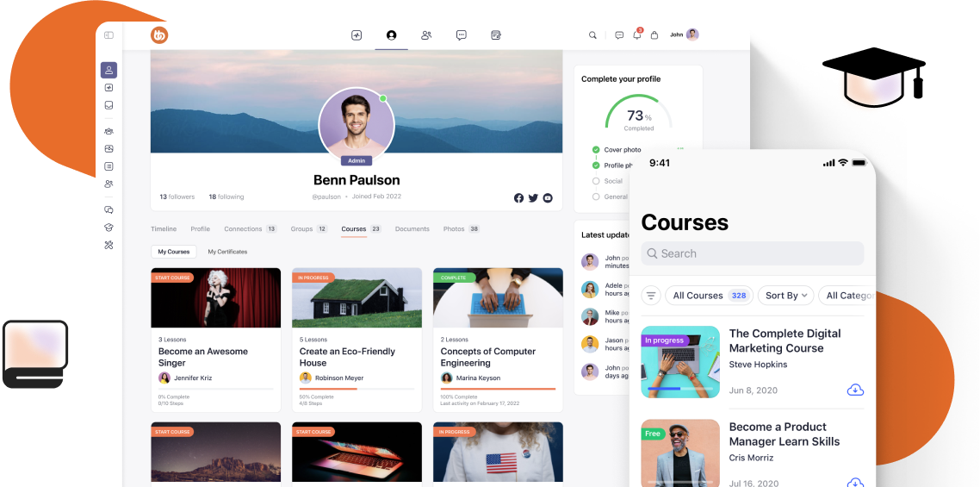Screen dimensions: 980x487
Task: Open the activity feed icon in top navigation
Action: [357, 35]
